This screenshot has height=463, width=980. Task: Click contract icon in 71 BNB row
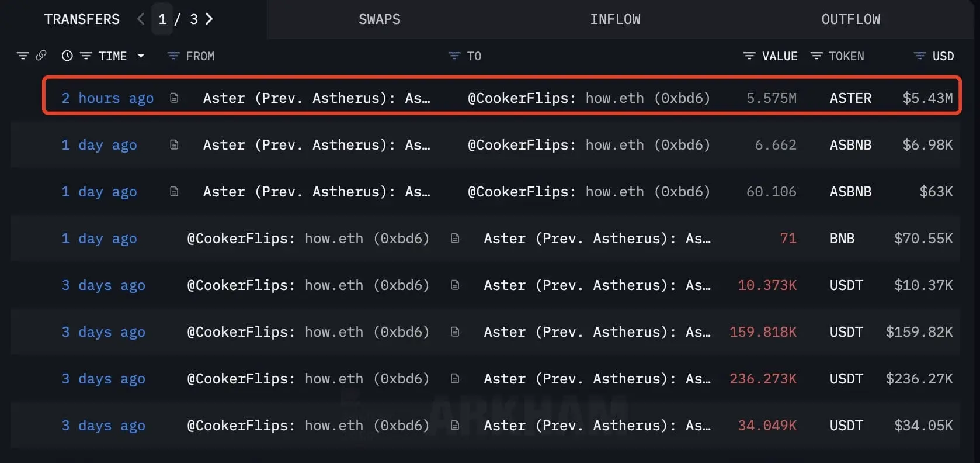tap(455, 239)
